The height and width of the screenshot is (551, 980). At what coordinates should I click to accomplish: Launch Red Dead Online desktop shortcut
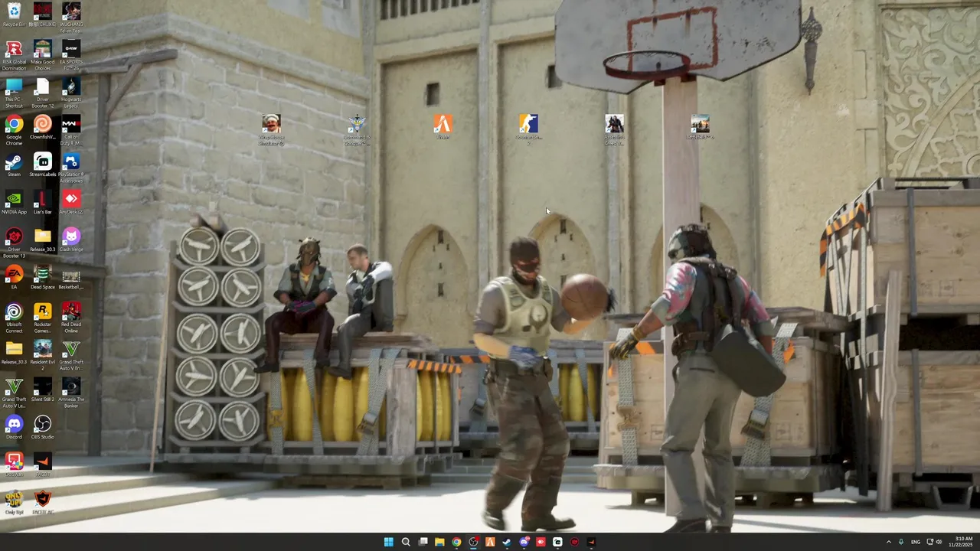pyautogui.click(x=70, y=318)
